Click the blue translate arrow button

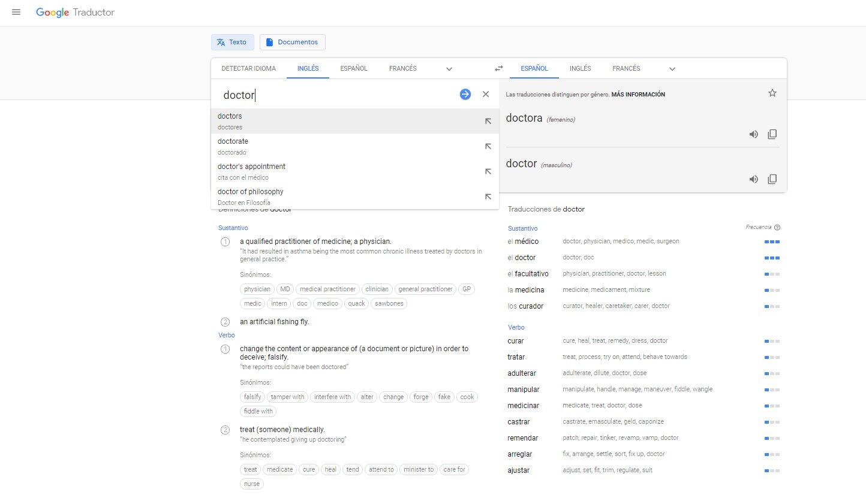465,94
